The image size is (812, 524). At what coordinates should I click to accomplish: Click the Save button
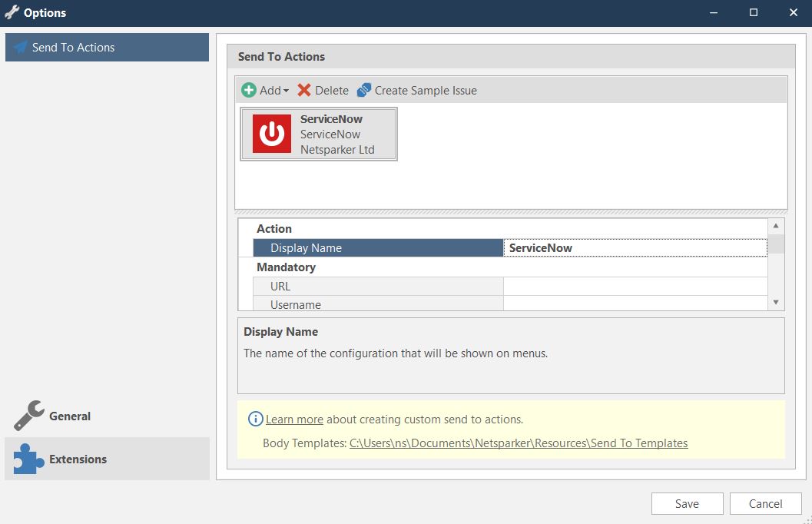686,503
